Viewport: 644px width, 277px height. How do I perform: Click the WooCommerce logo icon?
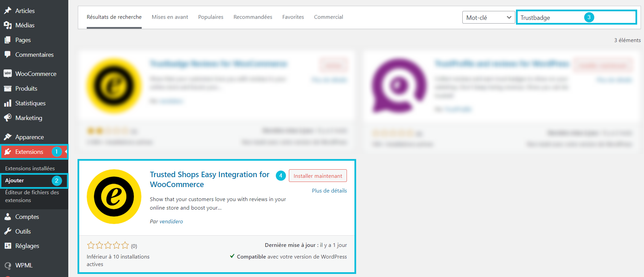point(8,74)
